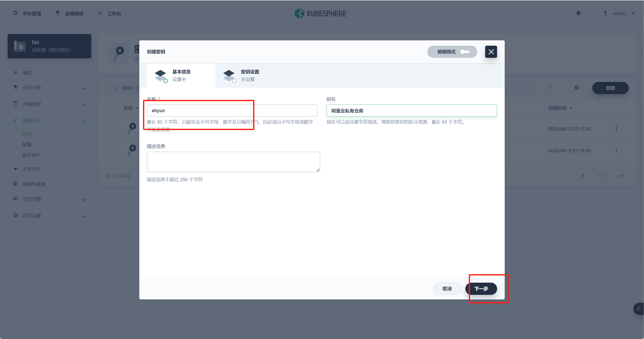Sort by Created Time (创建时间) column
Screen dimensions: 644x339
561,108
